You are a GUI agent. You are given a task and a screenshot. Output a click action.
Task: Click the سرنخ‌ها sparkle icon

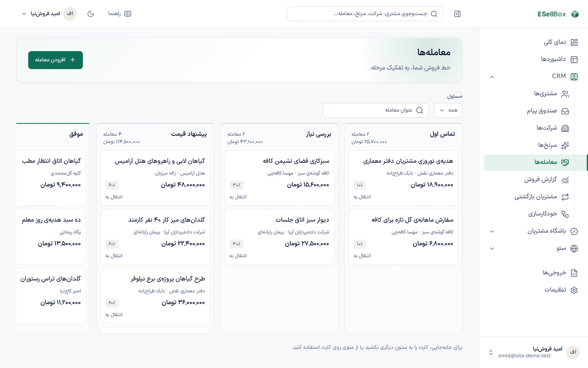point(565,145)
